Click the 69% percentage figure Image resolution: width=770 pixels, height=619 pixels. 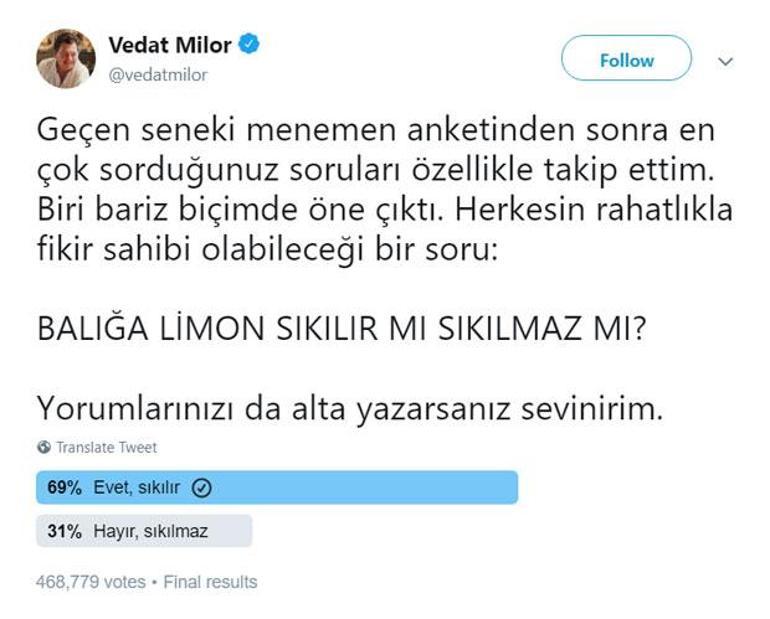pyautogui.click(x=63, y=489)
